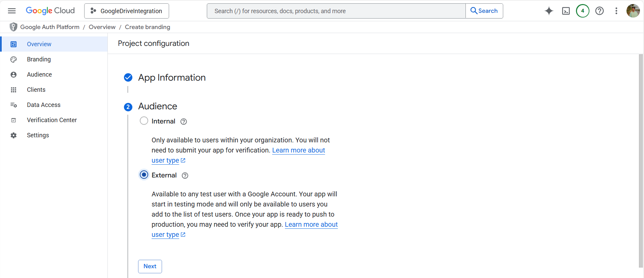Go to Branding in the sidebar

(39, 59)
